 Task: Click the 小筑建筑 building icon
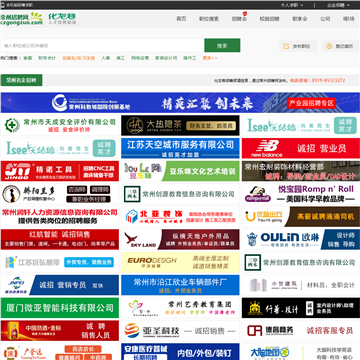click(x=259, y=285)
